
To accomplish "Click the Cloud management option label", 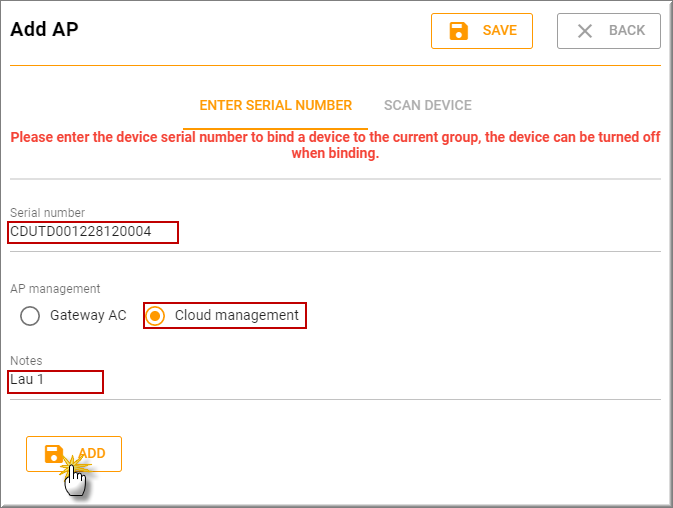I will click(x=236, y=315).
